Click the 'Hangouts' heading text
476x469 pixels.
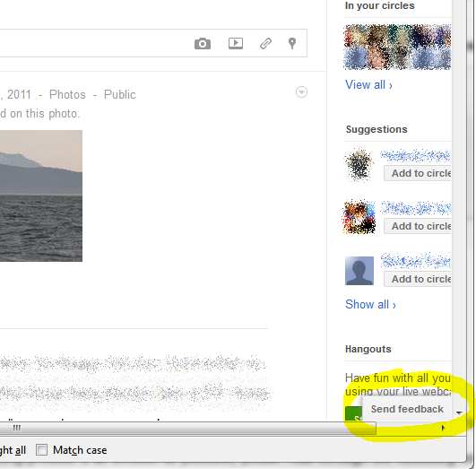tap(368, 349)
